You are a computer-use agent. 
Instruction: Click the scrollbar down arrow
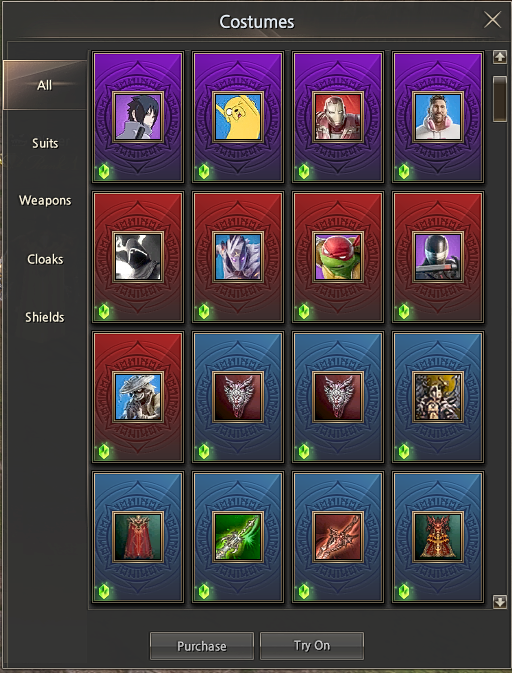[500, 602]
